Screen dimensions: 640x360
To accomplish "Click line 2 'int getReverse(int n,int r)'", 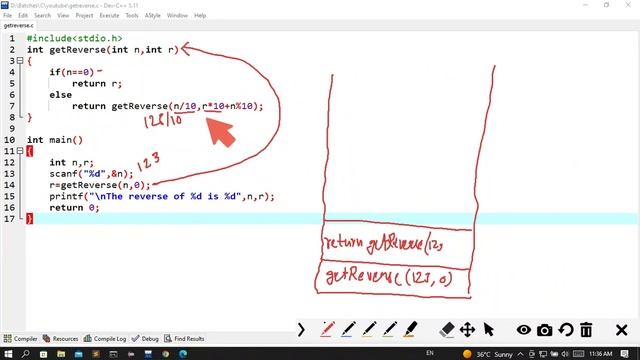I will (103, 50).
